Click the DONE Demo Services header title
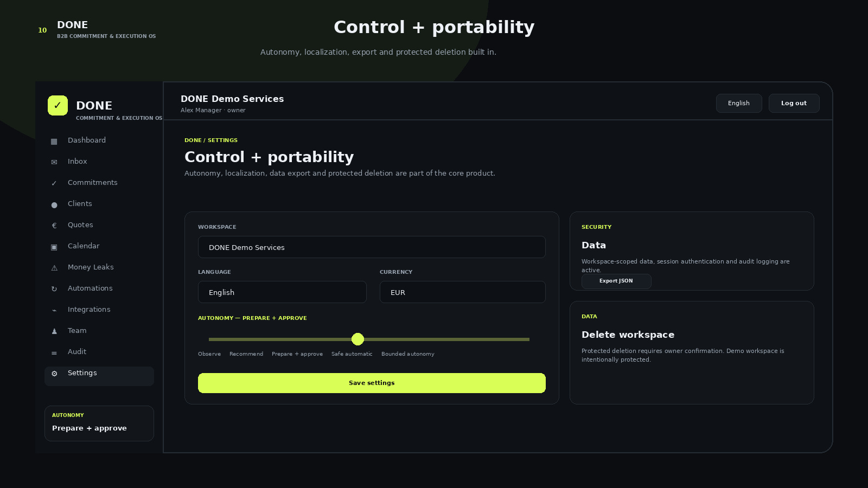This screenshot has width=868, height=488. 232,99
